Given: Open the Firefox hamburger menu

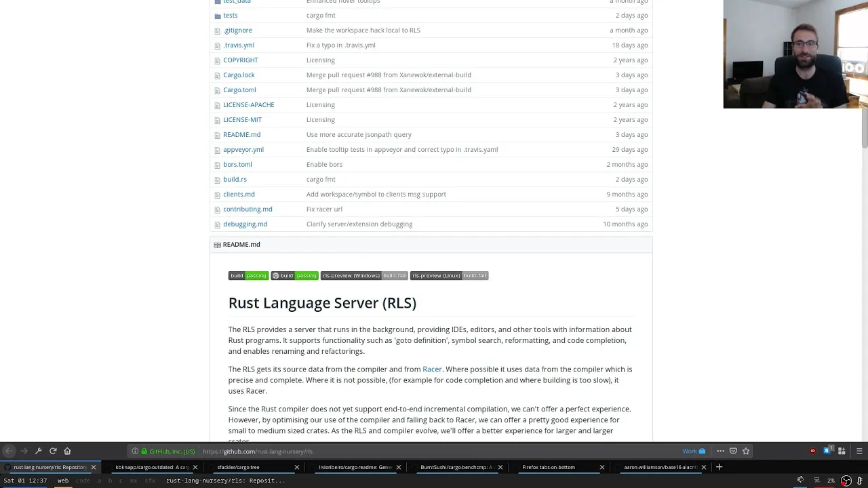Looking at the screenshot, I should [x=859, y=451].
